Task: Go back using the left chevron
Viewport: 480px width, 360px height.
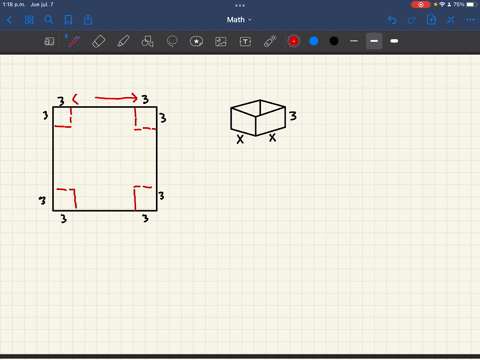Action: click(9, 20)
